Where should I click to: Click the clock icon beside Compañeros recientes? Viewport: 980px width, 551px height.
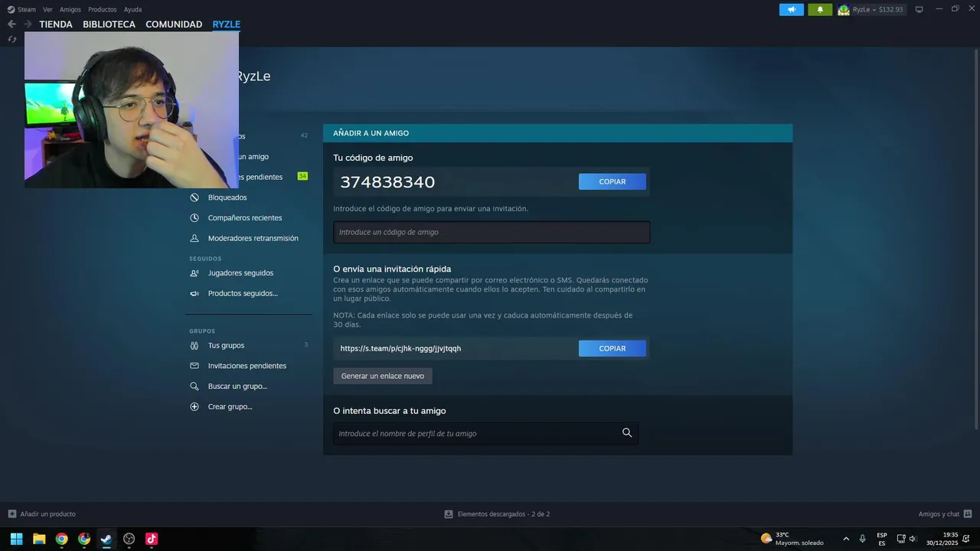194,217
